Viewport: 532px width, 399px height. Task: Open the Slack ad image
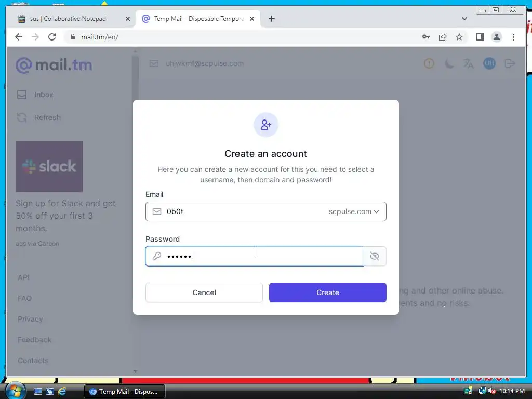(x=49, y=167)
